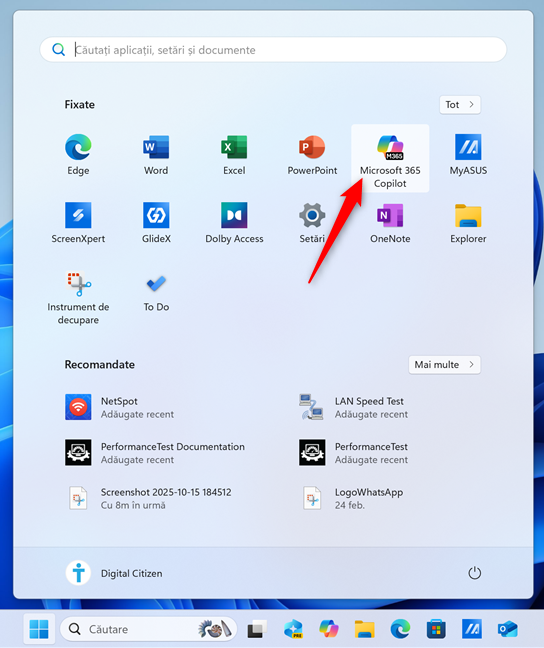Image resolution: width=544 pixels, height=648 pixels.
Task: Focus the Start menu search field
Action: pyautogui.click(x=273, y=50)
